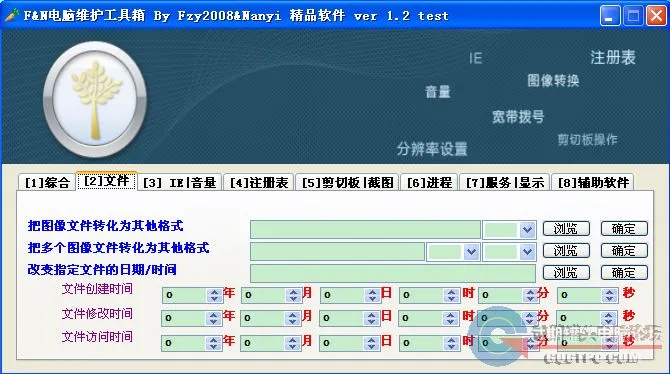This screenshot has height=374, width=670.
Task: Click the 文件修改时间 label
Action: pyautogui.click(x=97, y=314)
